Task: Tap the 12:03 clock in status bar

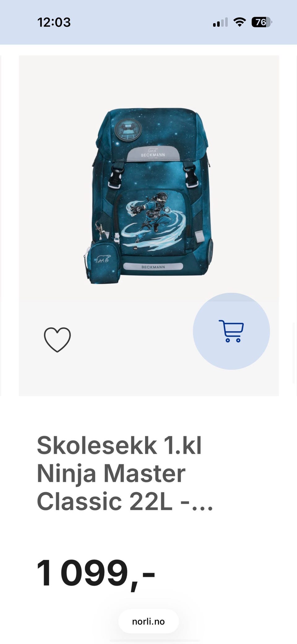Action: pos(54,22)
